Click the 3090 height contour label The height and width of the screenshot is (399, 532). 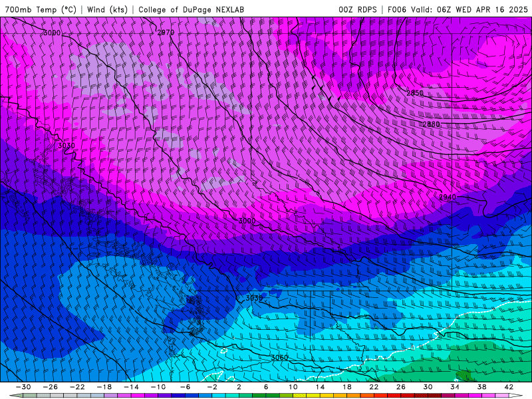click(52, 33)
